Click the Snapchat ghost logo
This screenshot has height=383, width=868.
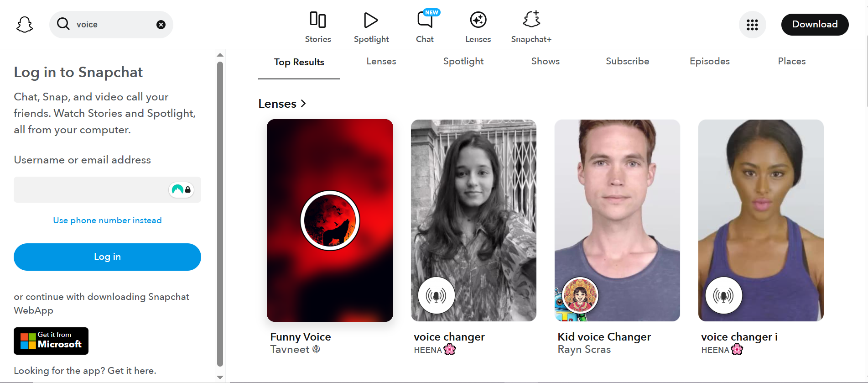coord(25,25)
